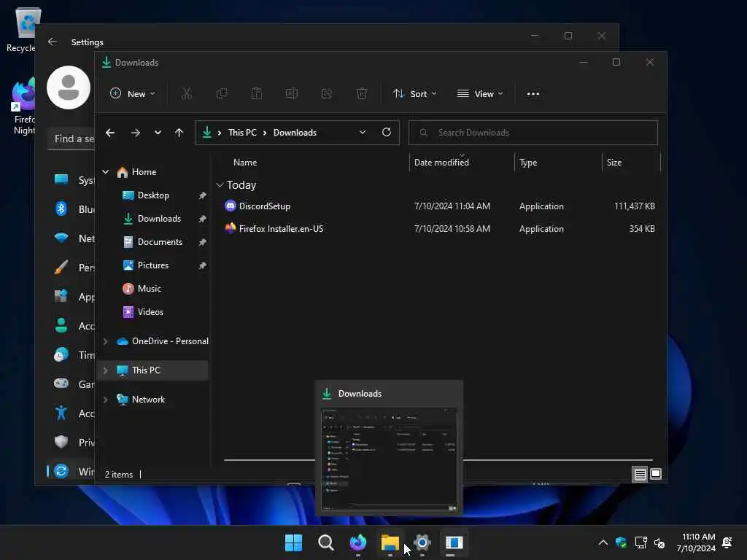Open the View options dropdown

[x=480, y=94]
